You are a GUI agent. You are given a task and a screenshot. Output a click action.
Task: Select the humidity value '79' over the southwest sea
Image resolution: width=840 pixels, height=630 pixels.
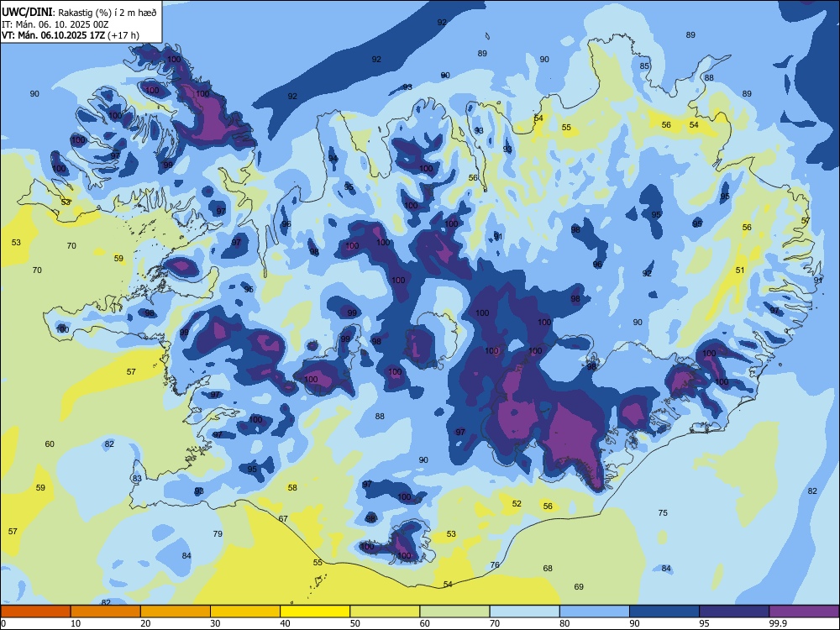218,533
